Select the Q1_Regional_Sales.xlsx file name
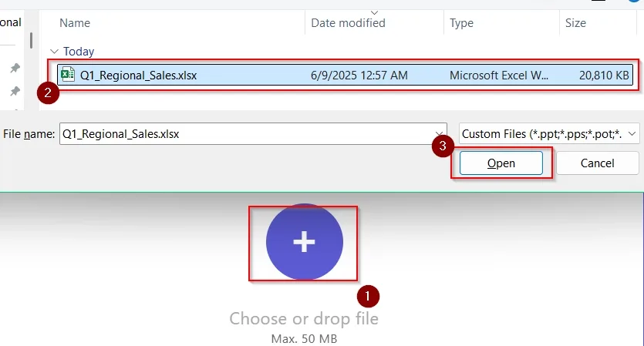 (x=138, y=75)
